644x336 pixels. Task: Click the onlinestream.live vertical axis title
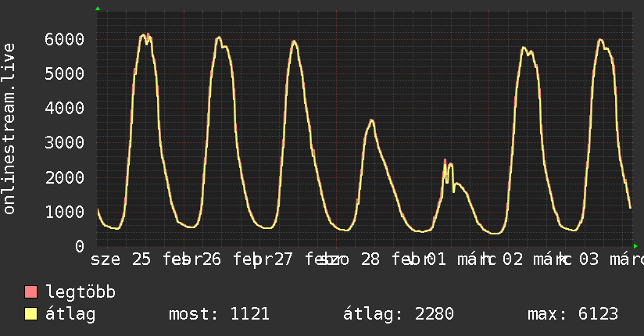pos(9,129)
